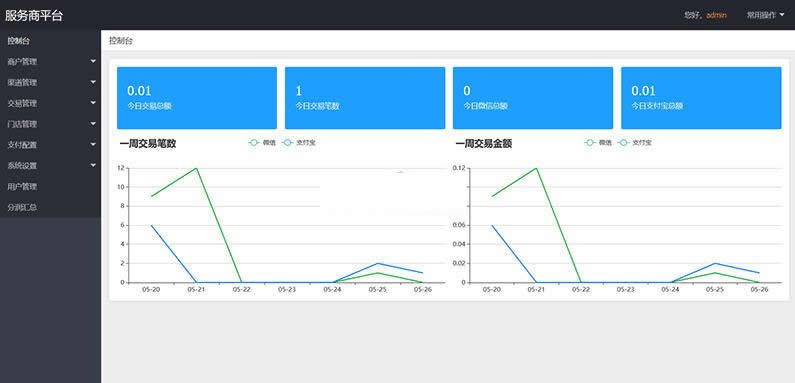This screenshot has height=383, width=795.
Task: Click the 今日支付宝总额 stat card
Action: pos(701,98)
